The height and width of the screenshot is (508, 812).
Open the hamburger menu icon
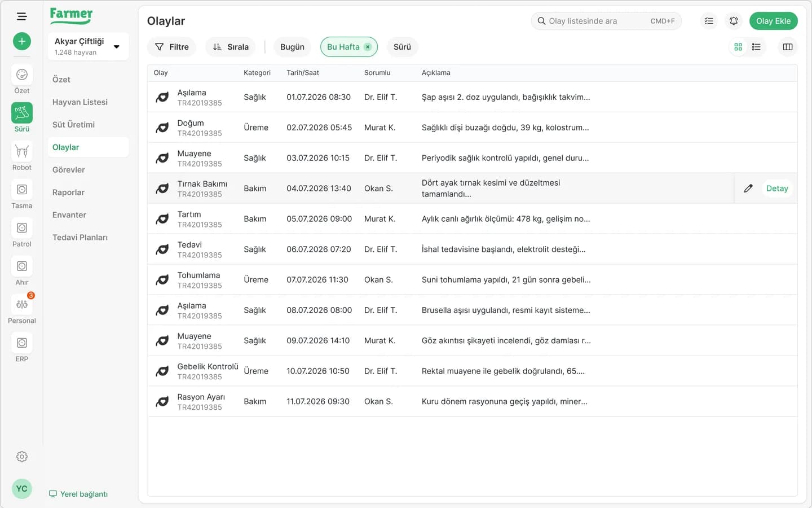point(22,16)
